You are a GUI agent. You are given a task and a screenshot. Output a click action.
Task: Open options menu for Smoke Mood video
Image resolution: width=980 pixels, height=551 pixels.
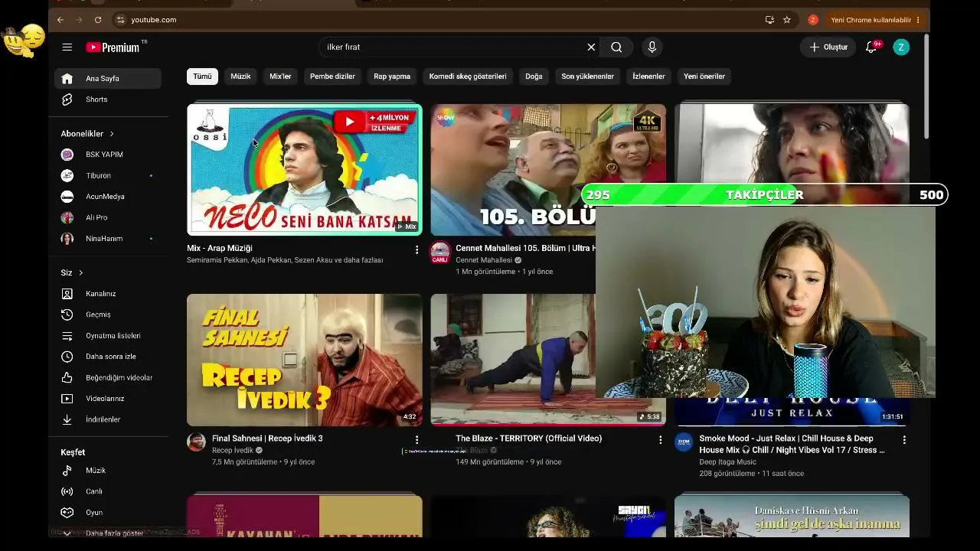pos(904,440)
